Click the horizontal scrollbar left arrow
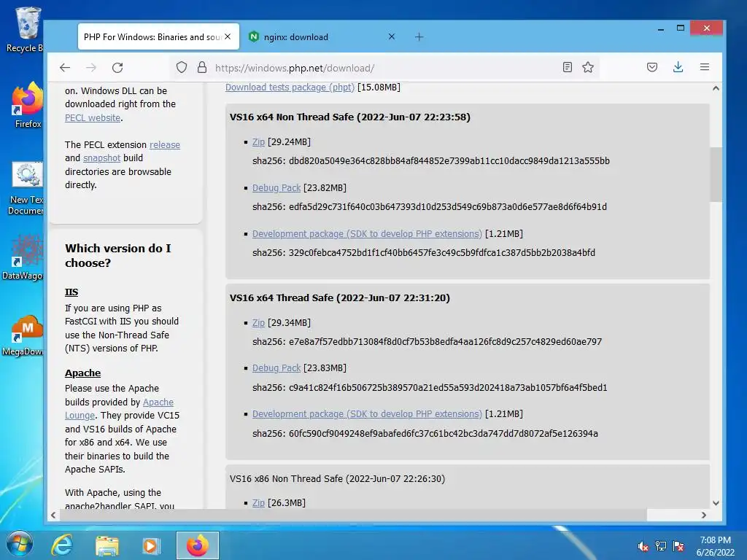 53,515
